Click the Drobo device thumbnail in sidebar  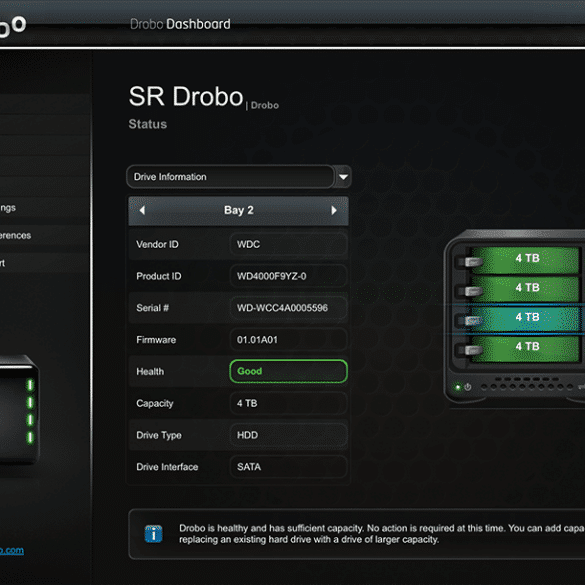point(19,410)
